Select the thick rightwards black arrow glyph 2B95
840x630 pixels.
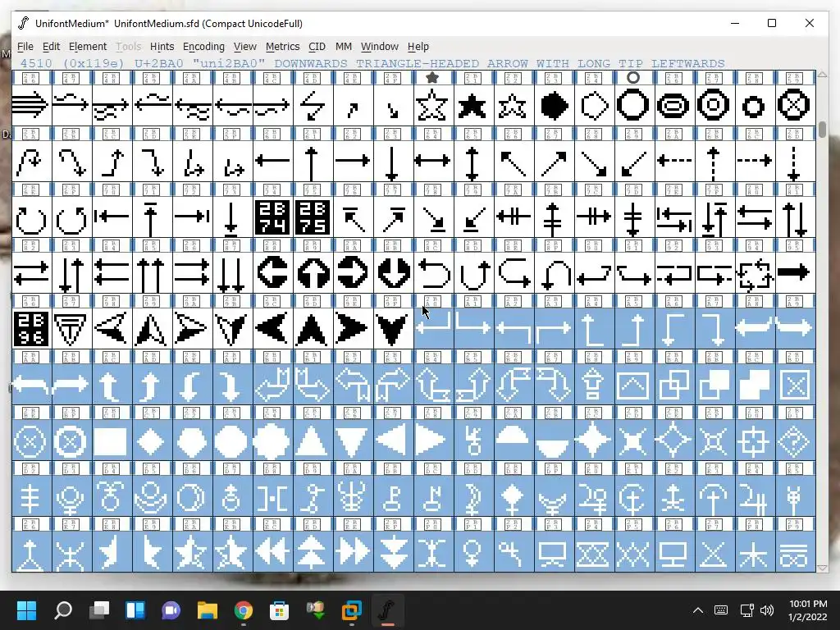[794, 272]
